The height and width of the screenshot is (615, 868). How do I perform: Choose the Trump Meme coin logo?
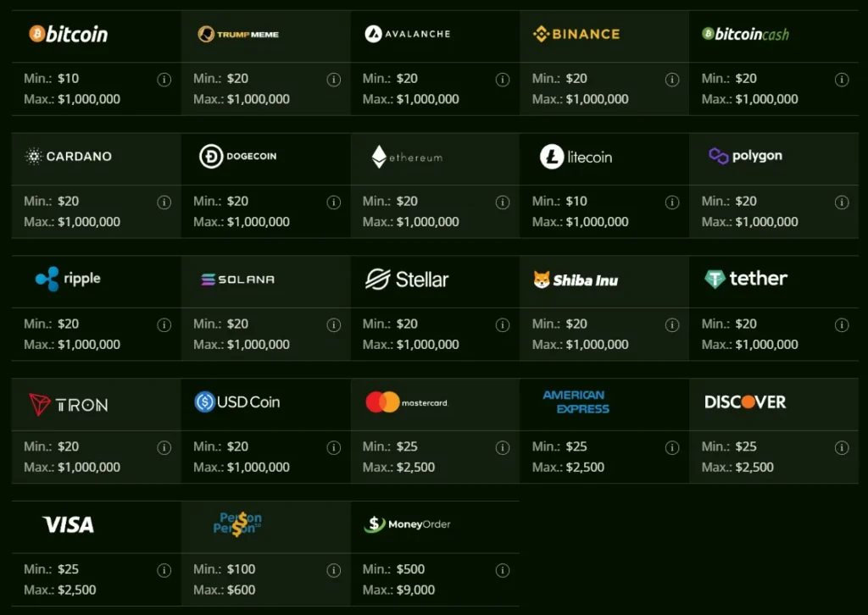pos(238,34)
